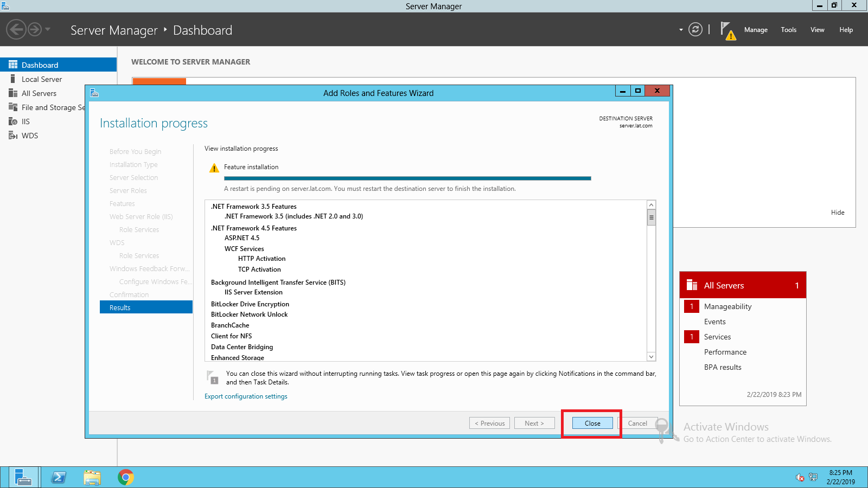Click the Close button in wizard

pos(592,423)
